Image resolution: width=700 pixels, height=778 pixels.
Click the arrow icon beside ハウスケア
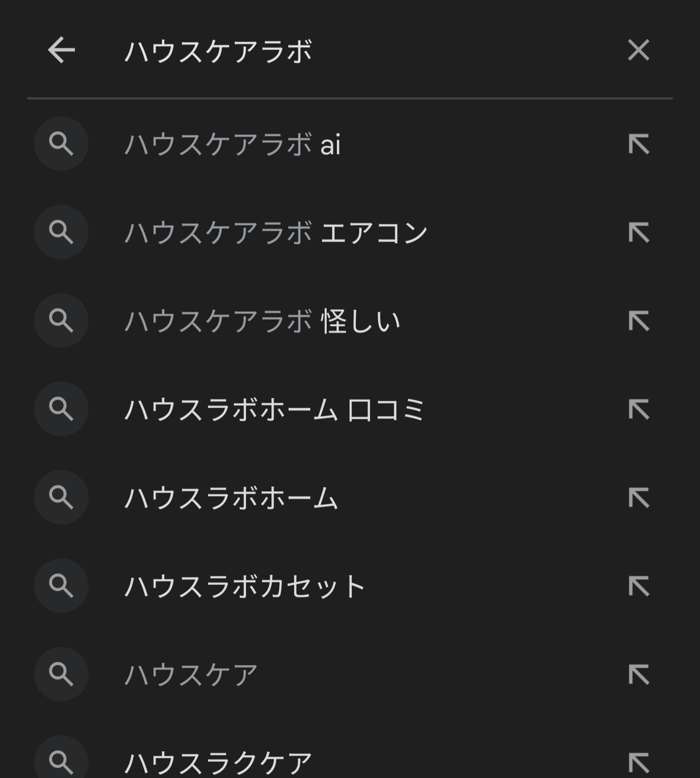click(638, 675)
